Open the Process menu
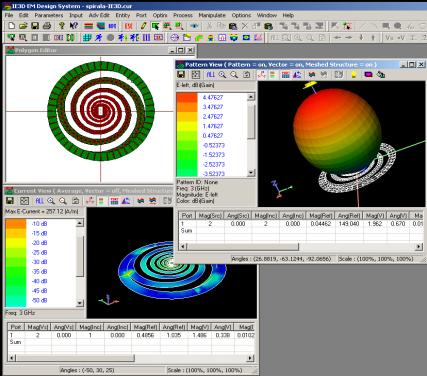The image size is (427, 376). (183, 15)
